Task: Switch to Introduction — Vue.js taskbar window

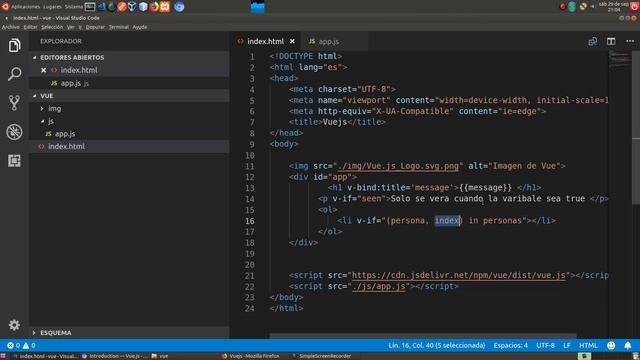Action: coord(115,356)
